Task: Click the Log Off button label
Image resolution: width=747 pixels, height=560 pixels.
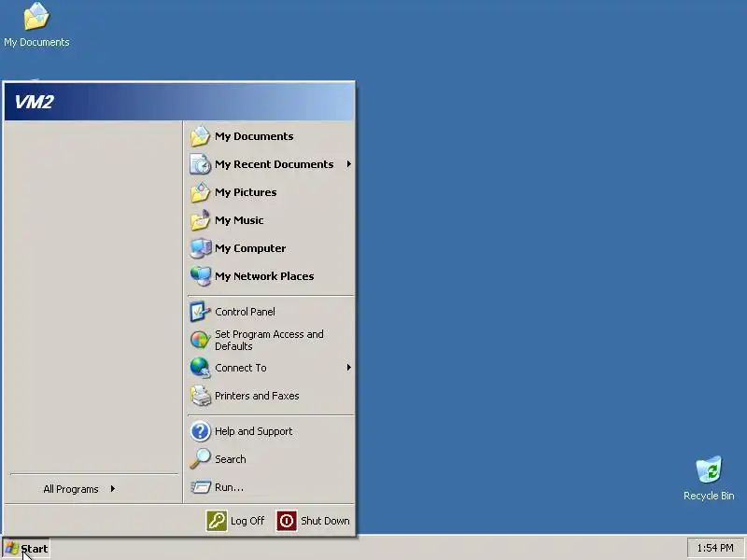Action: (x=247, y=521)
